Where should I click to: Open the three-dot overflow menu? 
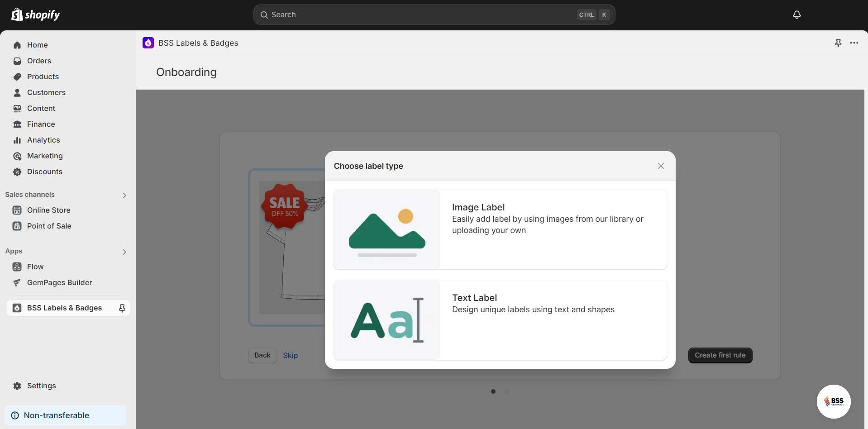pyautogui.click(x=854, y=43)
